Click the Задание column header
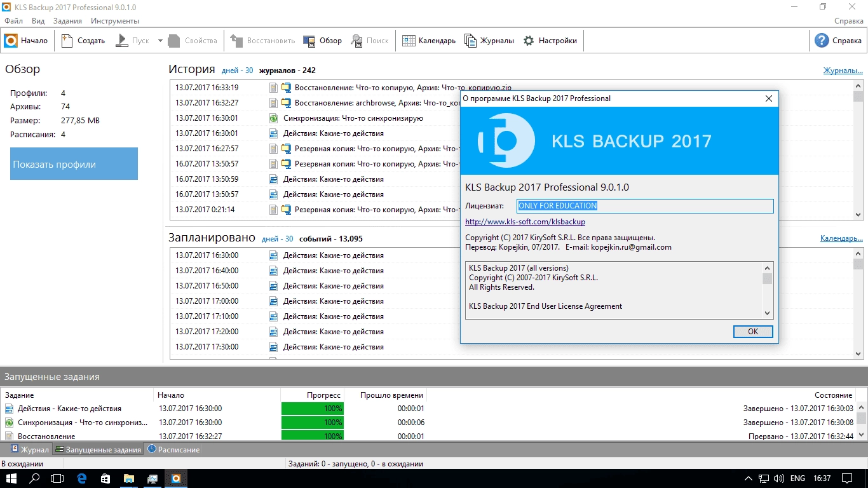 coord(77,395)
